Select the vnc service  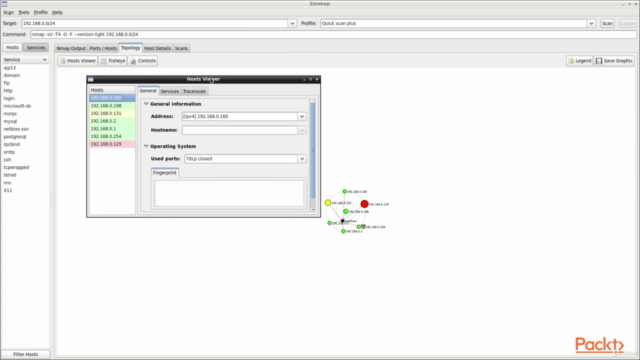tap(7, 183)
